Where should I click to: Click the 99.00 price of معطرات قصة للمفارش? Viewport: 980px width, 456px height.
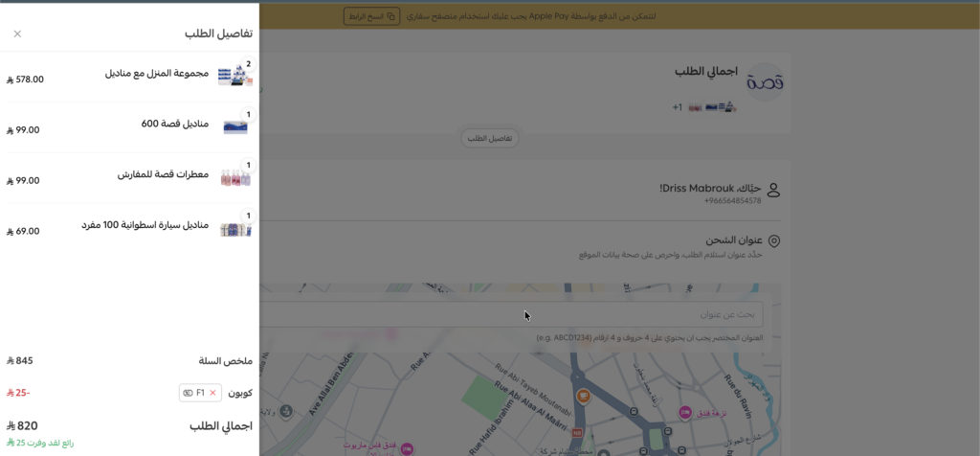click(23, 181)
